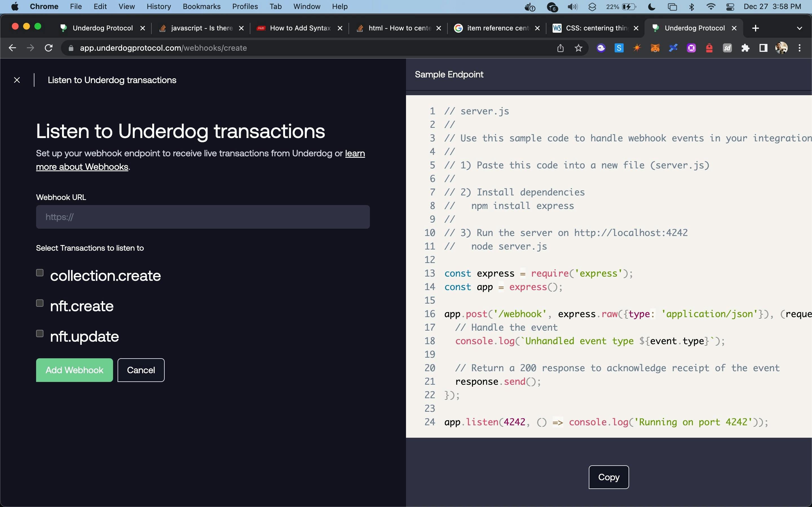Expand the tab search dropdown chevron
Screen dimensions: 812x507
point(799,28)
